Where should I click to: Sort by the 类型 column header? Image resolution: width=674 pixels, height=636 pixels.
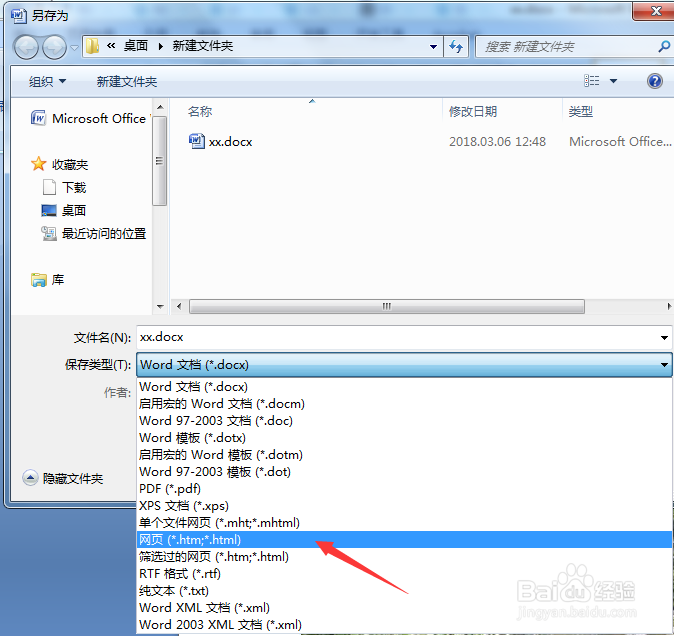581,112
